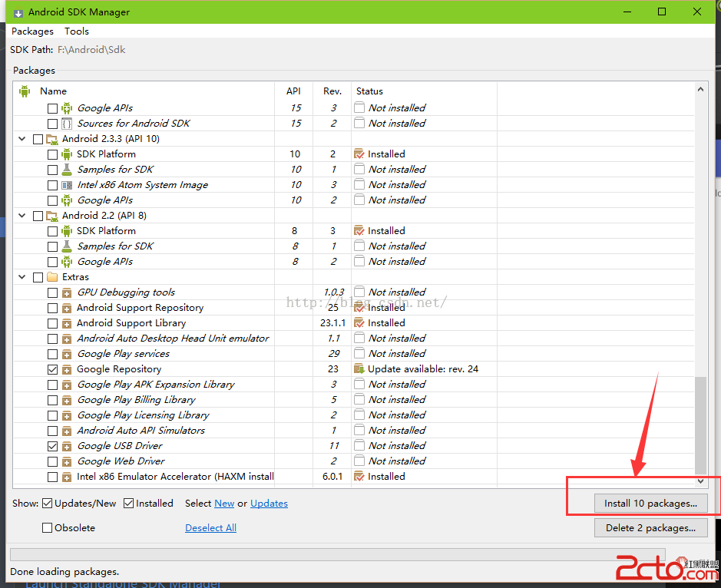Click the Android Support Repository package icon
Screen dimensions: 721x588
point(67,308)
